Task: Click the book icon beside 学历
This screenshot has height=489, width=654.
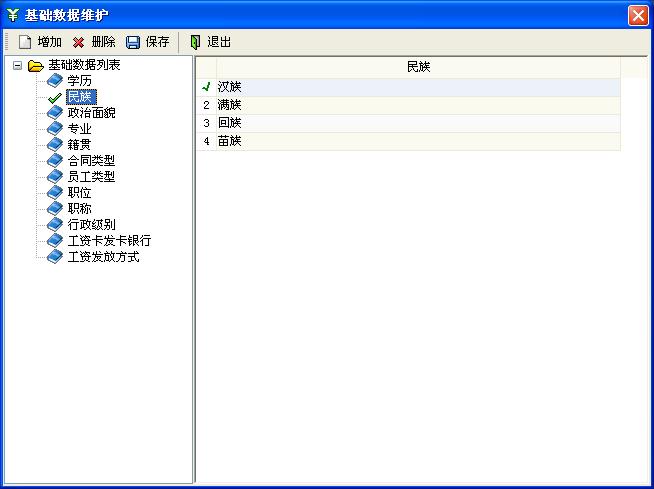Action: [55, 81]
